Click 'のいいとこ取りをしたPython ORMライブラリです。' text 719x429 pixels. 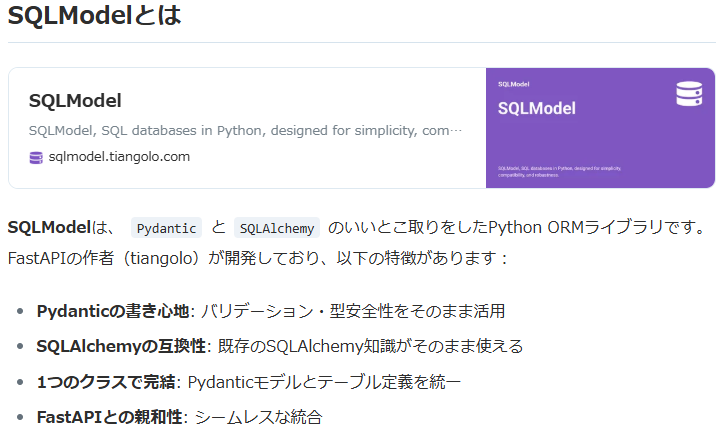[x=517, y=227]
